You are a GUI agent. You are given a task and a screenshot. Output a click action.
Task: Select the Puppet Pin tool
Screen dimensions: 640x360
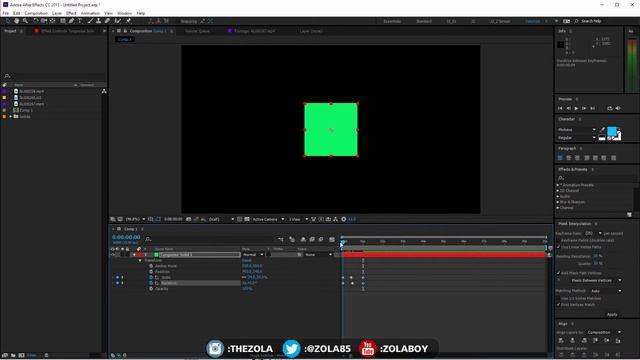pyautogui.click(x=128, y=21)
